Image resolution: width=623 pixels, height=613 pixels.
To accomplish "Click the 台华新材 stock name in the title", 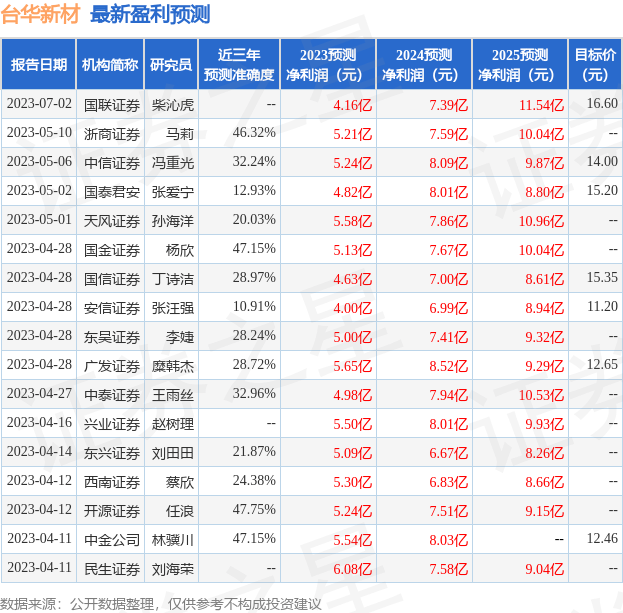I will click(41, 14).
